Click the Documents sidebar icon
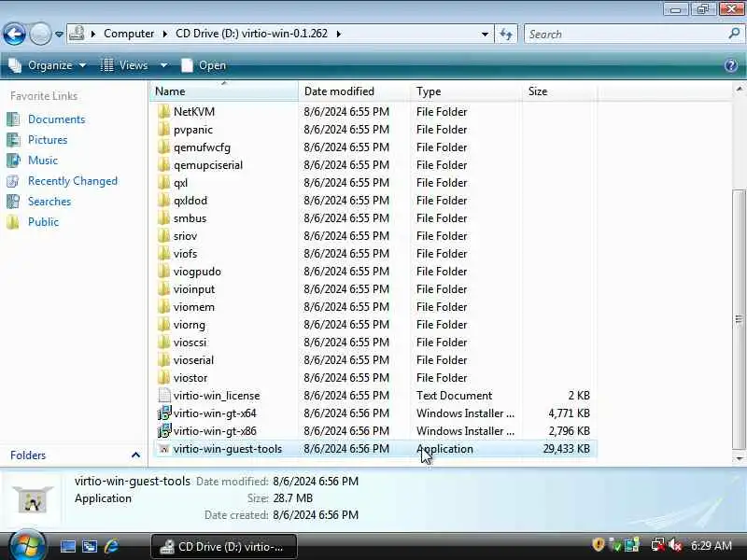 [13, 119]
